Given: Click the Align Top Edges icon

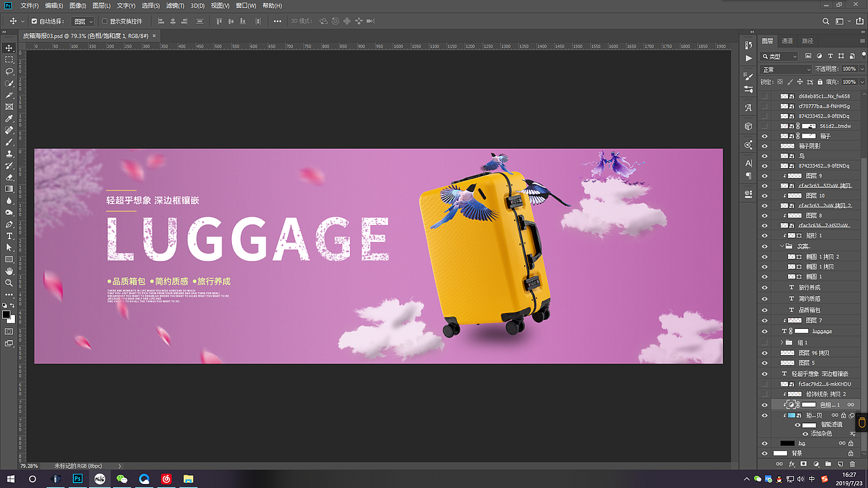Looking at the screenshot, I should click(219, 21).
